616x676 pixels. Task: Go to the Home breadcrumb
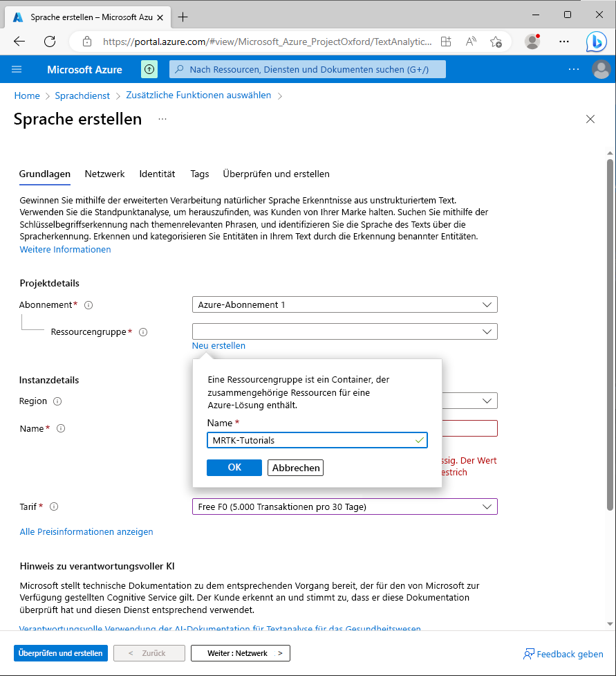(27, 95)
